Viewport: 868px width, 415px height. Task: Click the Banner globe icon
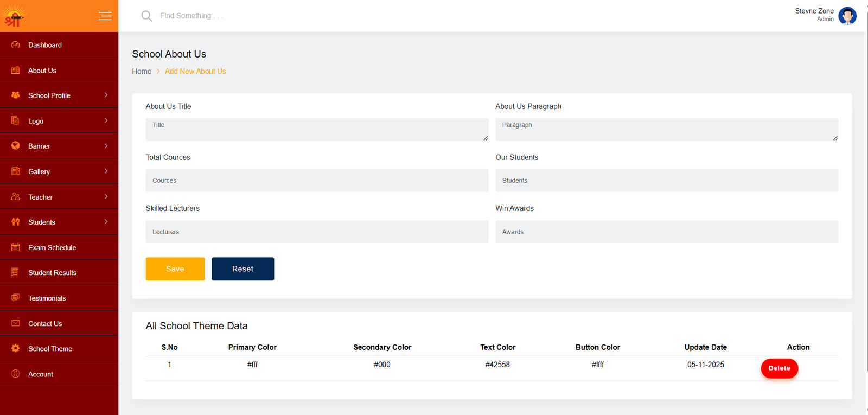coord(16,145)
